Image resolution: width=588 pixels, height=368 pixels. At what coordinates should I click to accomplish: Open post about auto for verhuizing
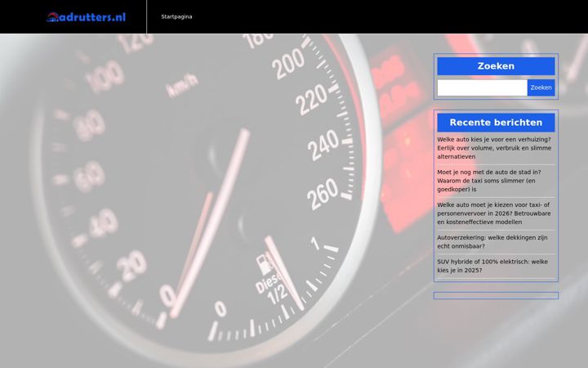coord(494,148)
